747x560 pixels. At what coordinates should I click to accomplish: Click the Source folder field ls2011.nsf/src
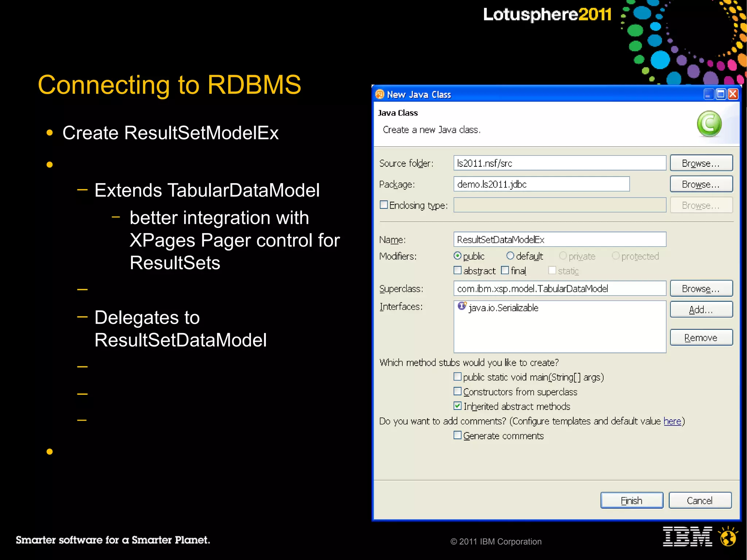click(x=560, y=163)
